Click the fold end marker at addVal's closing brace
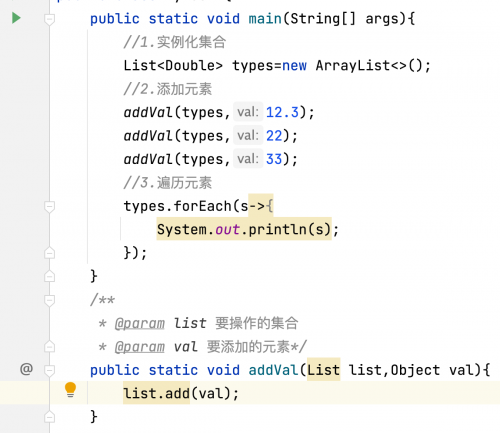Image resolution: width=500 pixels, height=433 pixels. point(49,416)
